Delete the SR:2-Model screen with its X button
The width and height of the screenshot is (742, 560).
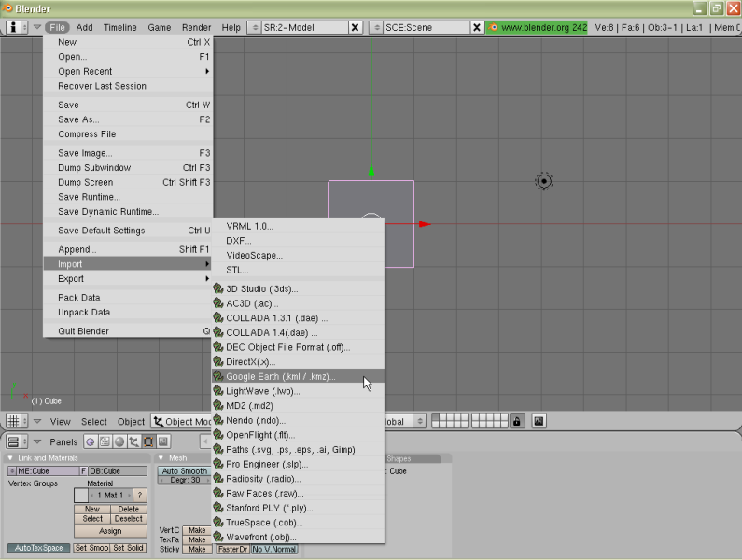click(x=355, y=27)
